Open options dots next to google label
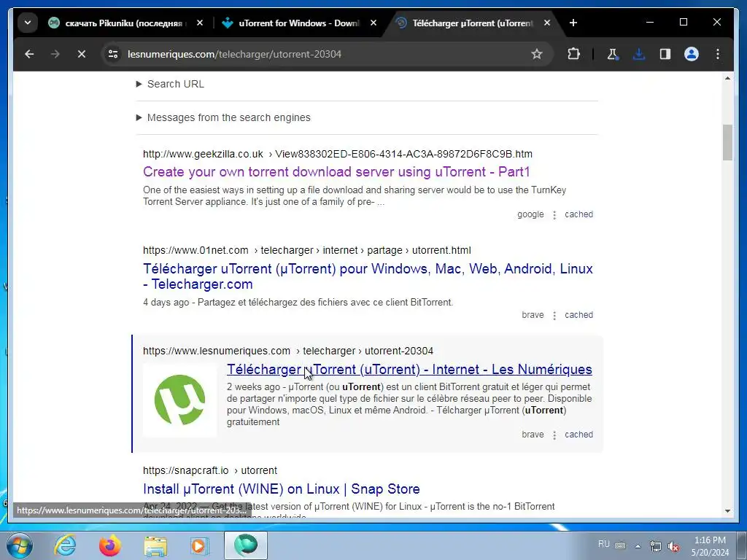The width and height of the screenshot is (747, 560). click(x=554, y=215)
